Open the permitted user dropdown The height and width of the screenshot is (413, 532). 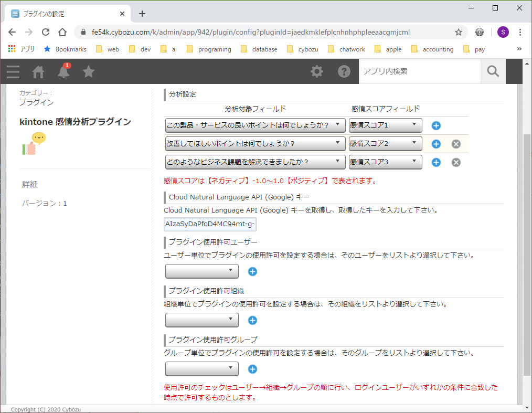coord(202,271)
